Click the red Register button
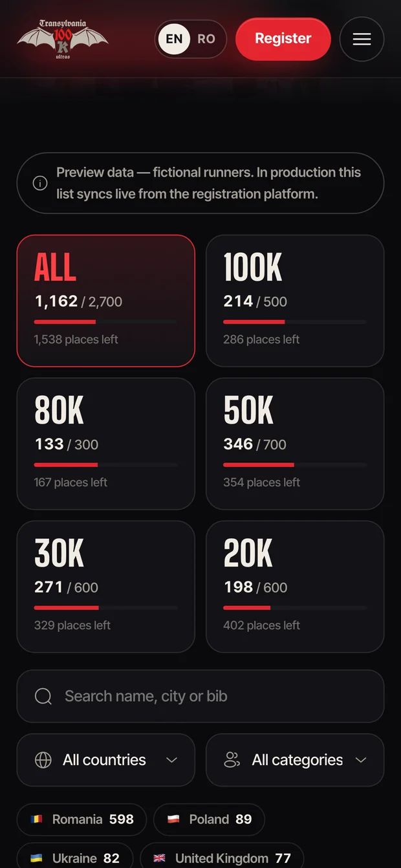The image size is (401, 868). pyautogui.click(x=283, y=39)
